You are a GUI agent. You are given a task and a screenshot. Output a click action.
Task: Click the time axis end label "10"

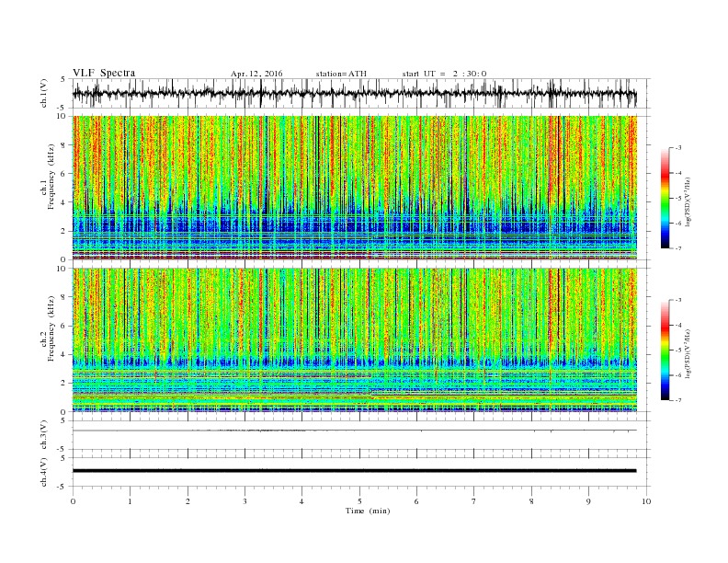click(646, 501)
